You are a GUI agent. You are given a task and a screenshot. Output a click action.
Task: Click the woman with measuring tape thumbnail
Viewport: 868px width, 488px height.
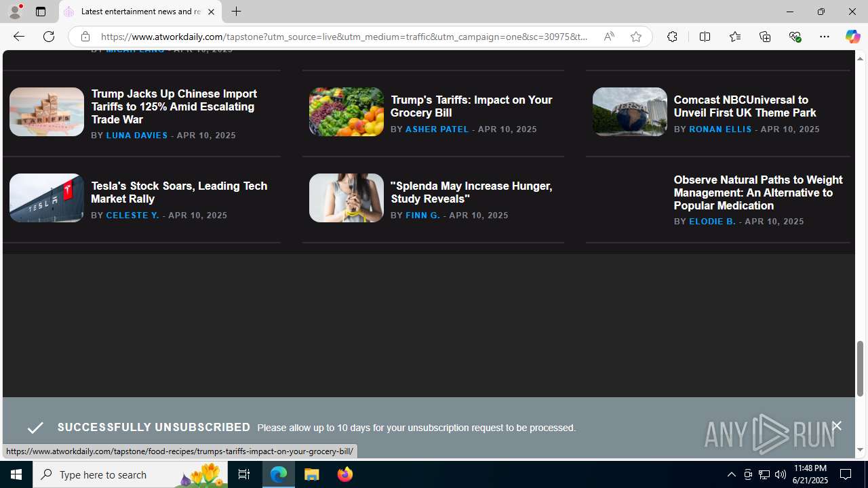click(x=347, y=198)
